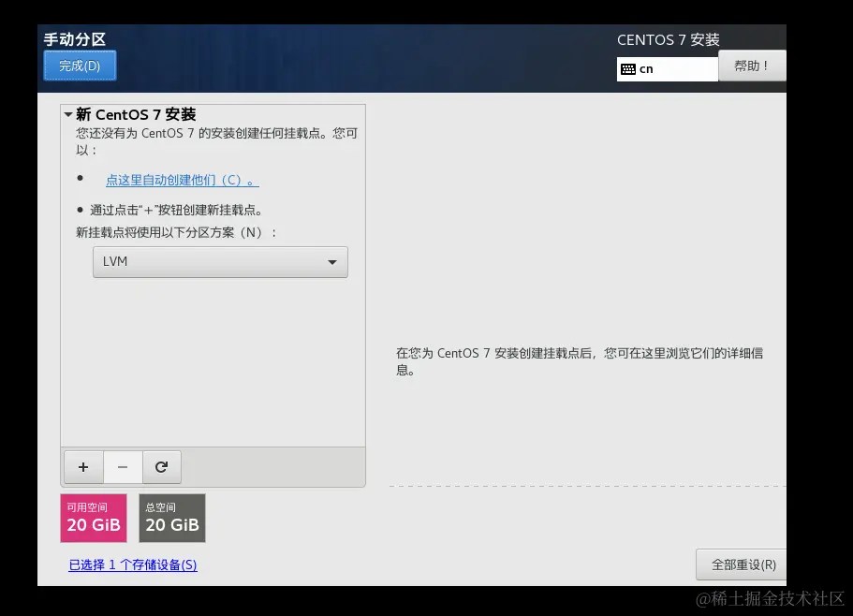The width and height of the screenshot is (853, 616).
Task: Click the cn keyboard layout field
Action: point(668,69)
